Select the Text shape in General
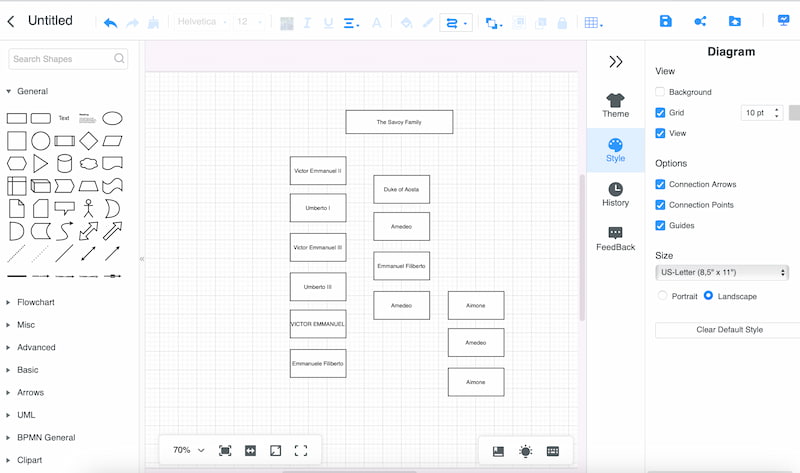Viewport: 800px width, 473px height. [x=64, y=118]
